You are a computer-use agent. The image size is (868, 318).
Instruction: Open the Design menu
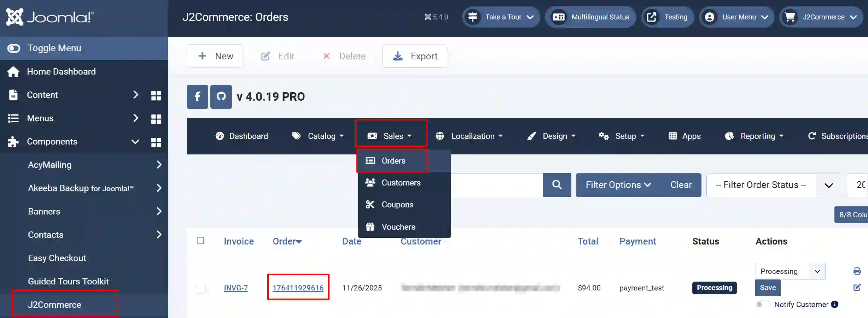[551, 136]
